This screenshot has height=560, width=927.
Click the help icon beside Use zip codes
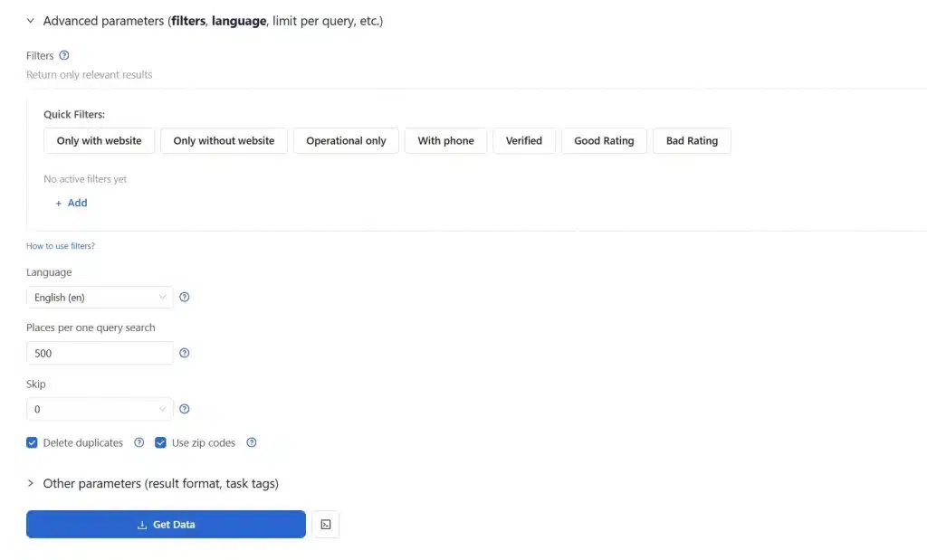(x=252, y=442)
